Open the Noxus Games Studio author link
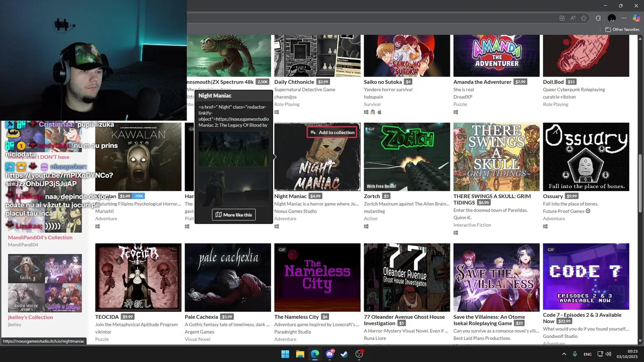This screenshot has height=362, width=644. pos(295,211)
